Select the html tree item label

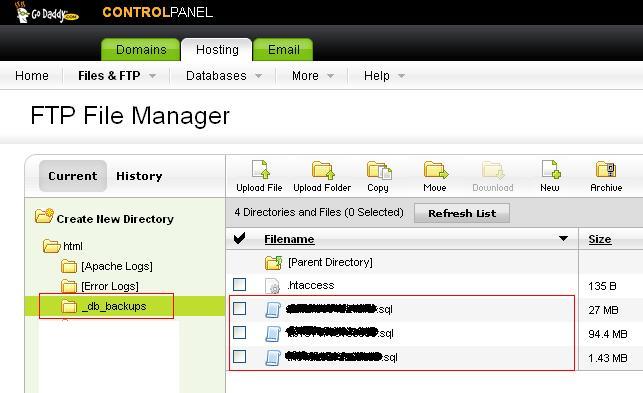coord(73,246)
